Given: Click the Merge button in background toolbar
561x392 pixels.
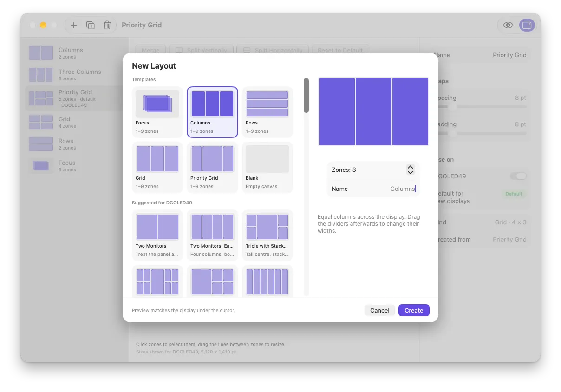Looking at the screenshot, I should 150,50.
